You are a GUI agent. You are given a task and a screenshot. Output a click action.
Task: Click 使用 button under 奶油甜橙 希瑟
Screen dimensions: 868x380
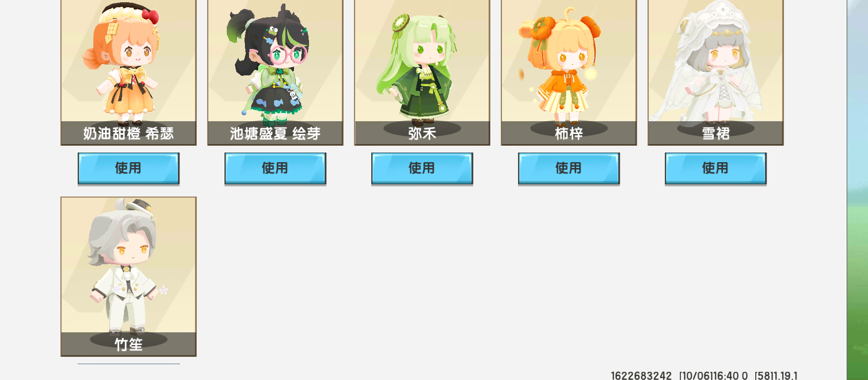[x=129, y=168]
